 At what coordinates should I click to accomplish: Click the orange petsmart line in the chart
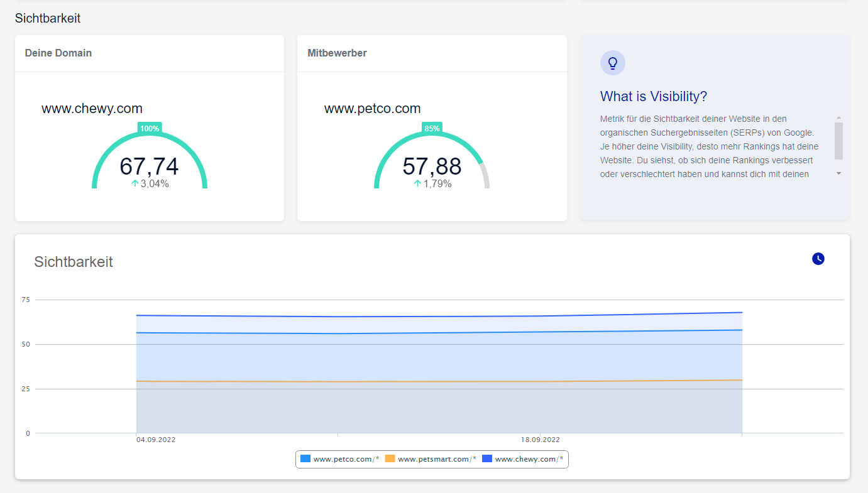pos(439,381)
